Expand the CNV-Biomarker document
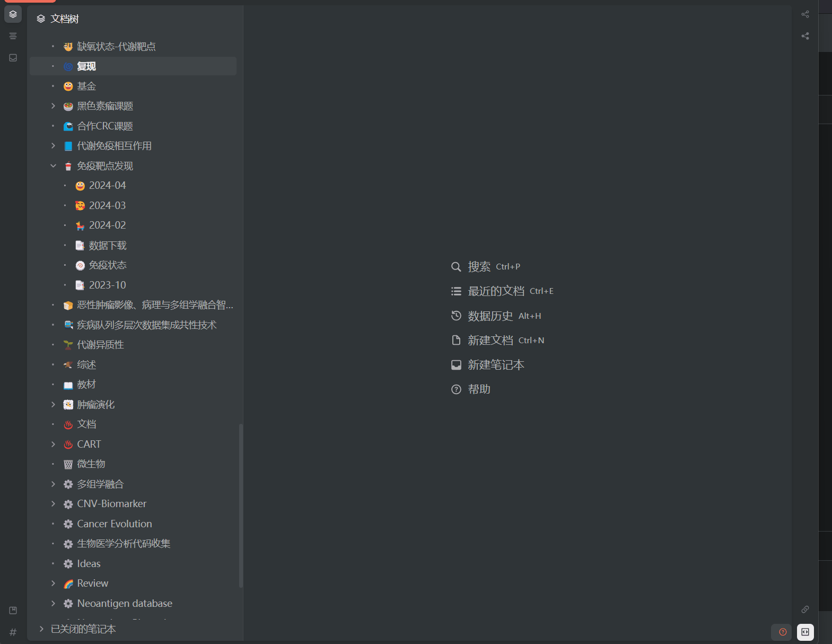The image size is (832, 644). pyautogui.click(x=53, y=504)
